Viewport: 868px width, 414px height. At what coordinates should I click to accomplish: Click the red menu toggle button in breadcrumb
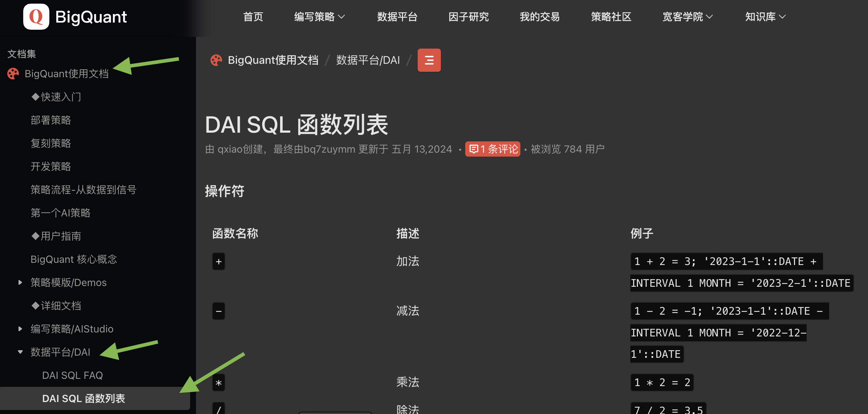click(429, 60)
